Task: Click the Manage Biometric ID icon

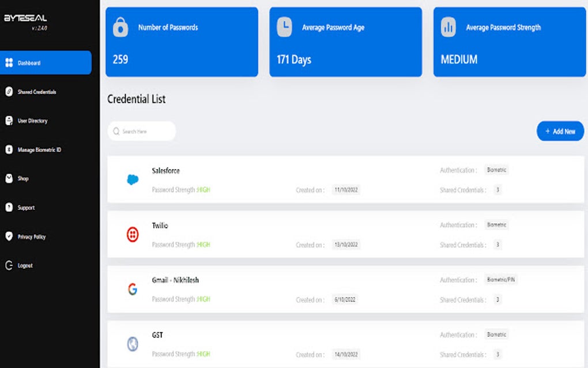Action: click(9, 149)
